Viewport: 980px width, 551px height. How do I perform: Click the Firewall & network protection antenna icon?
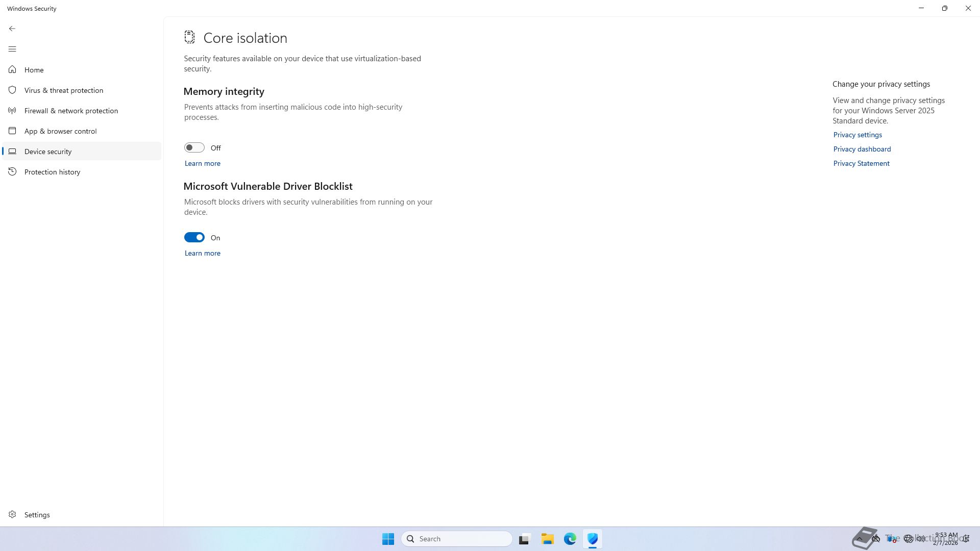(12, 110)
